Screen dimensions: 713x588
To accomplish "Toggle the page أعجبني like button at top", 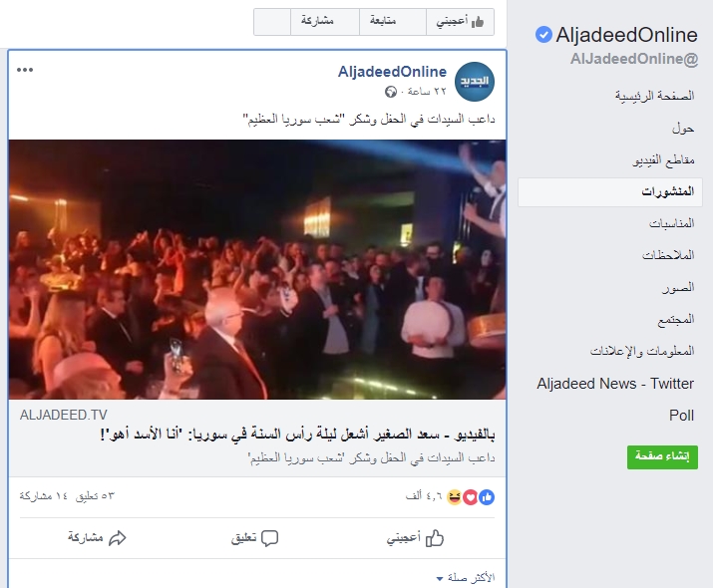I will 460,21.
